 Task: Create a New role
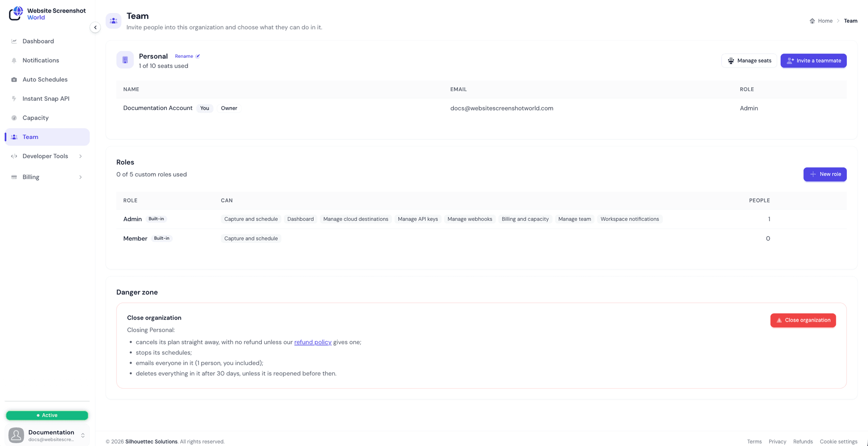coord(825,175)
